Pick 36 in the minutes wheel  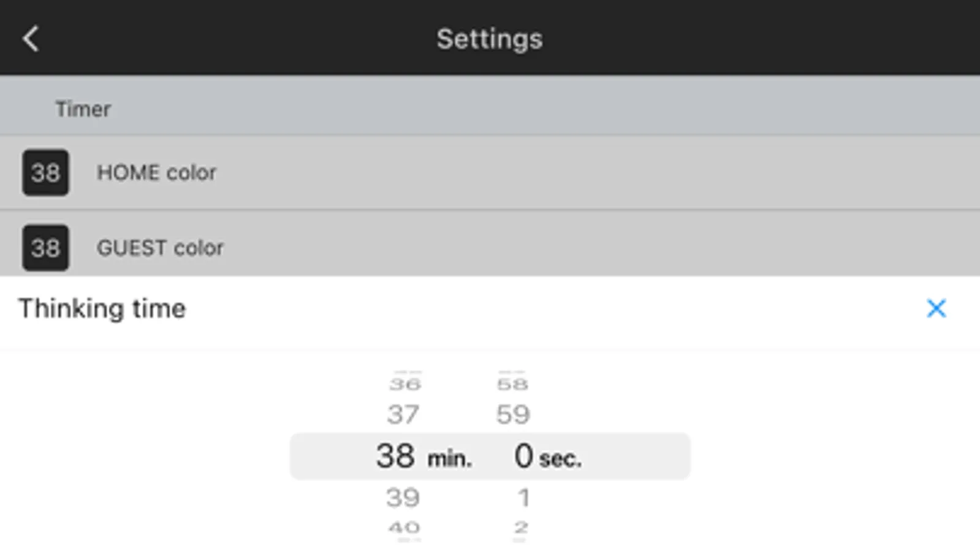click(x=405, y=385)
